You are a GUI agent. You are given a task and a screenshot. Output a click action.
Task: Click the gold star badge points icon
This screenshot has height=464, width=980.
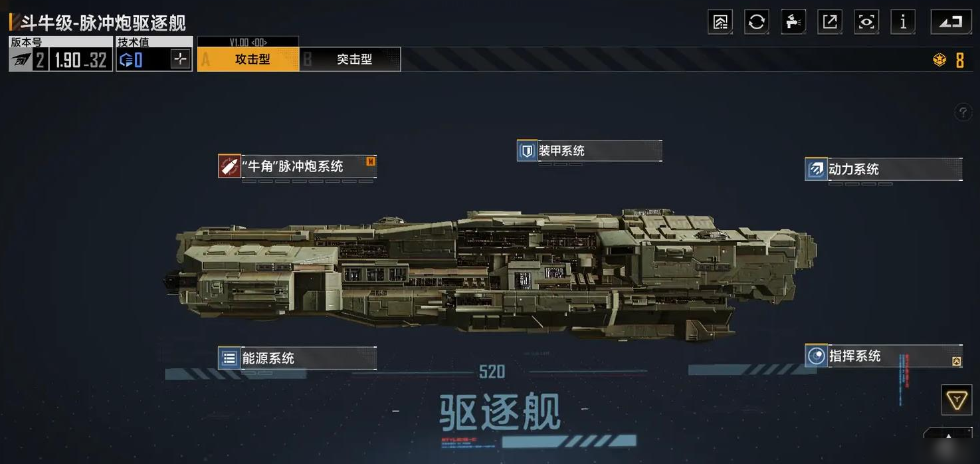coord(939,60)
